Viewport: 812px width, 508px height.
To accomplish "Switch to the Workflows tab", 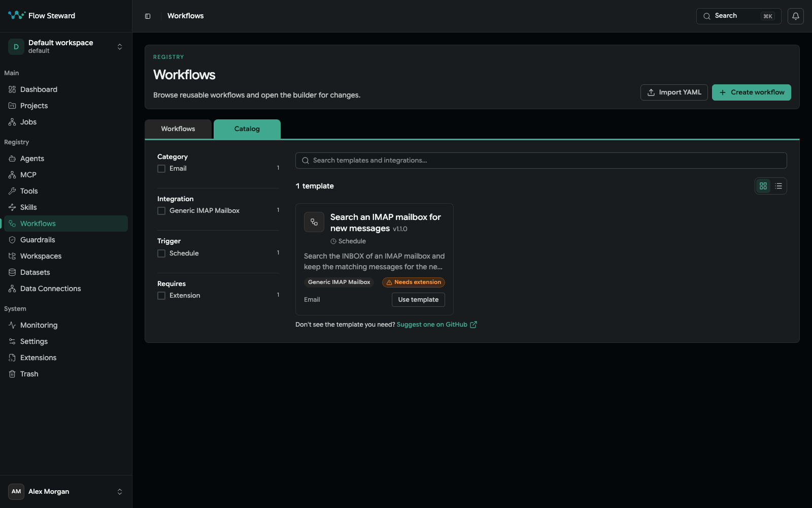I will [x=178, y=129].
